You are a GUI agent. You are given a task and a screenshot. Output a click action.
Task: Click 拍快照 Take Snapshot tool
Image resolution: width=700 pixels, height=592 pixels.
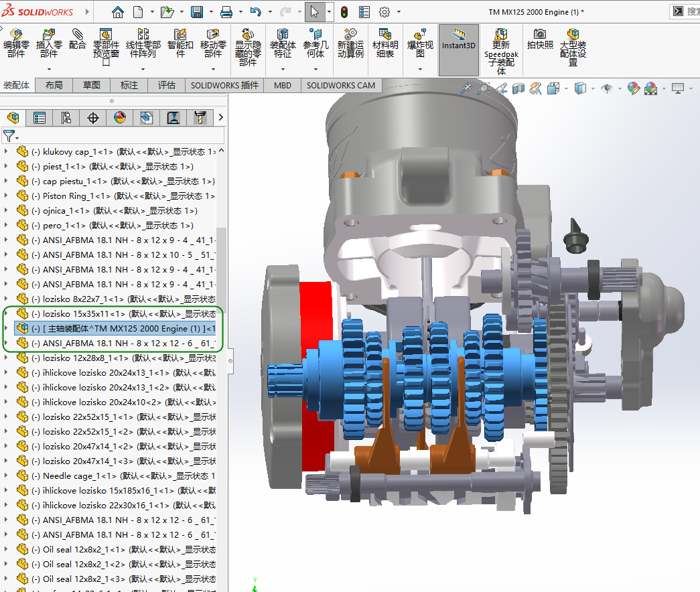click(x=540, y=40)
